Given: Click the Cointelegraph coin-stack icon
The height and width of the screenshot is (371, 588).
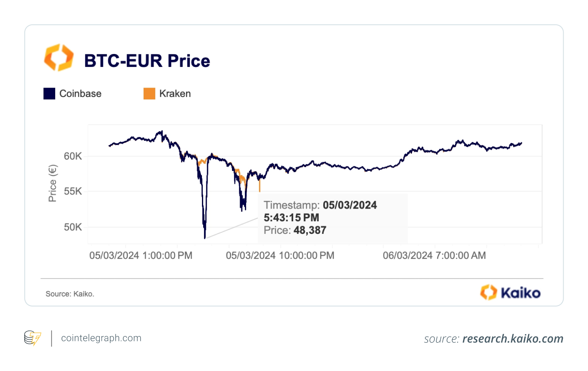Looking at the screenshot, I should 32,338.
